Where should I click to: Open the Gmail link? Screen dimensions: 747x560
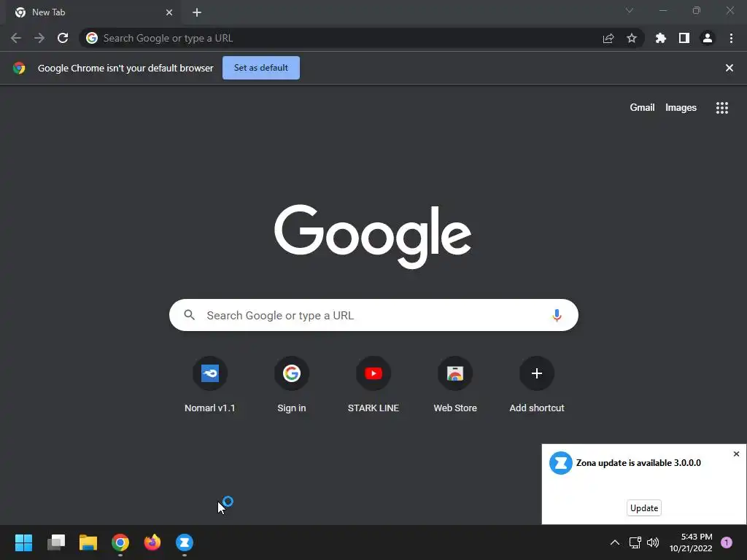coord(642,108)
